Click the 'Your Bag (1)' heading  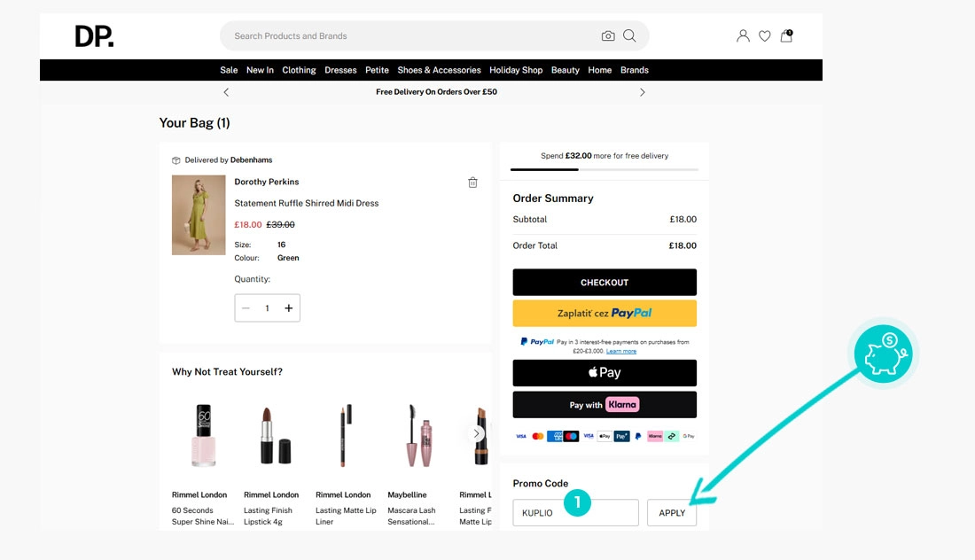195,123
